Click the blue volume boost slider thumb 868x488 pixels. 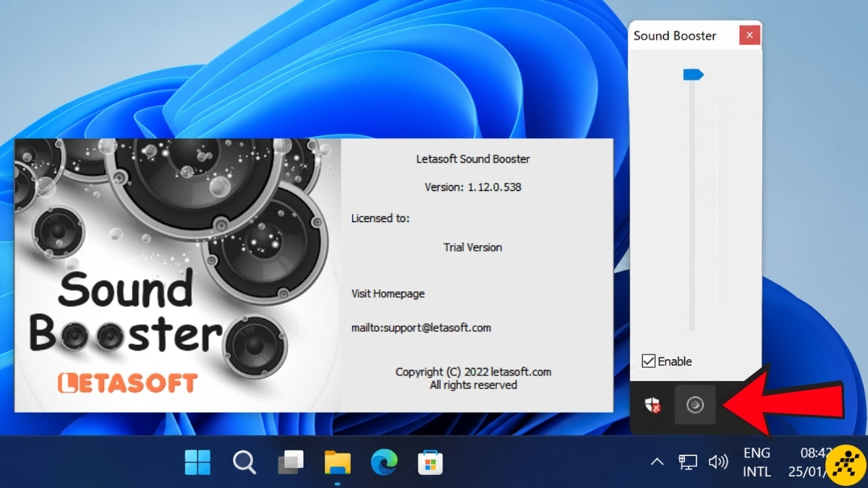[x=693, y=74]
